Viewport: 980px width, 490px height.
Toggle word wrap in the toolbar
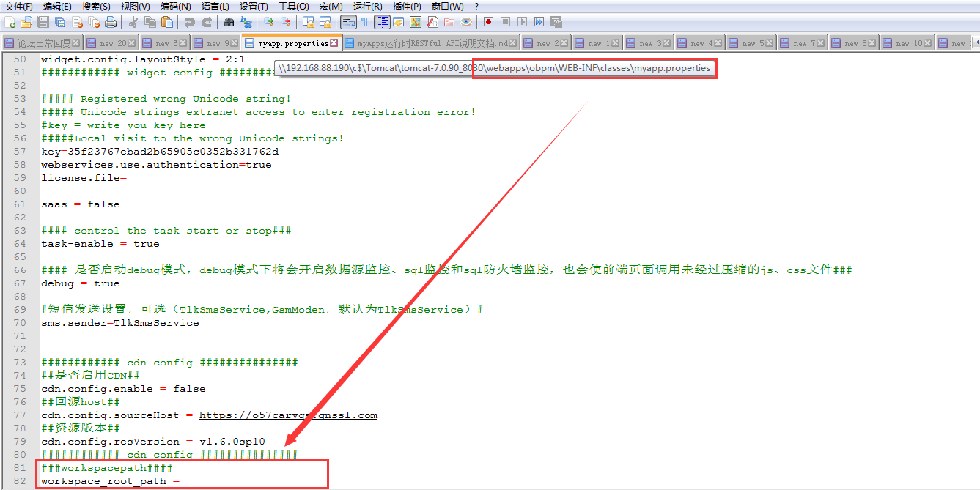[x=348, y=22]
